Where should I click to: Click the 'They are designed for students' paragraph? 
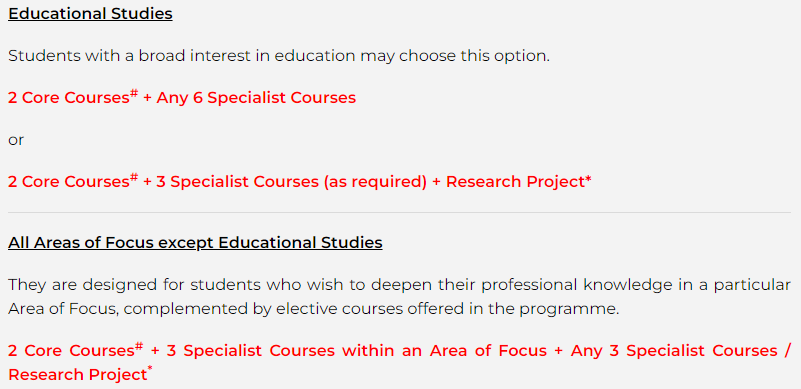click(399, 297)
